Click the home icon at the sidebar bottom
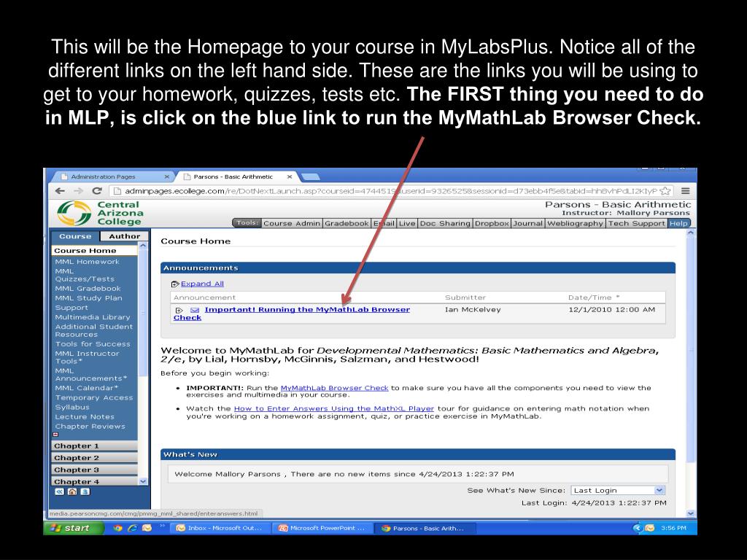 point(72,492)
